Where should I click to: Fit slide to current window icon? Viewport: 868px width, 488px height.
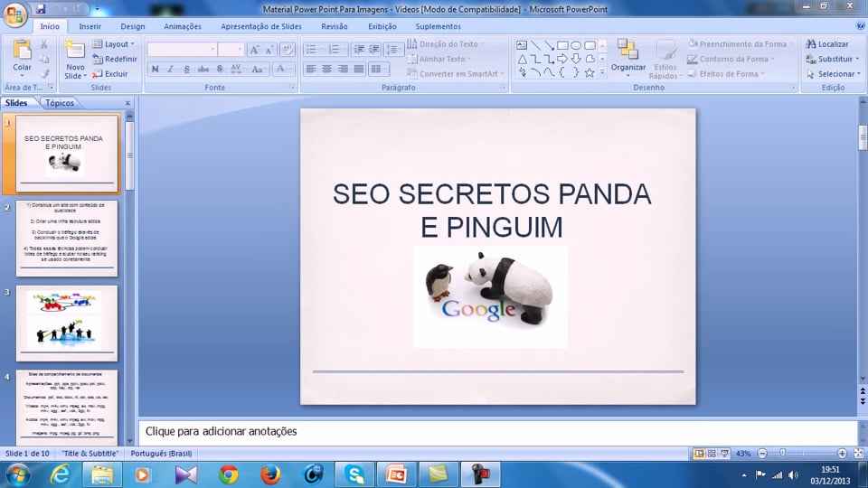pyautogui.click(x=859, y=453)
